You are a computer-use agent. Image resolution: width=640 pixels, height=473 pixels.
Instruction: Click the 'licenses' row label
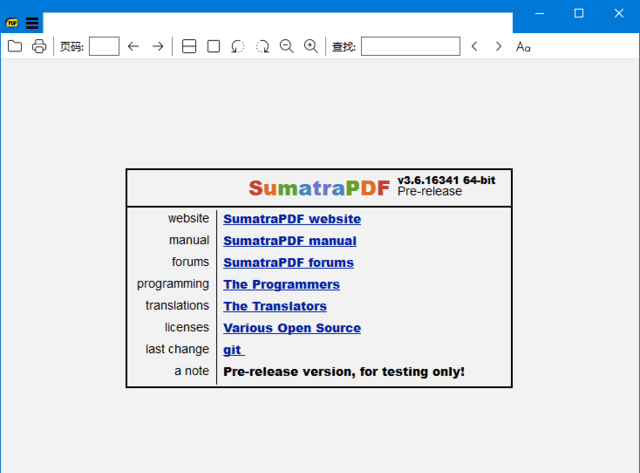point(187,327)
